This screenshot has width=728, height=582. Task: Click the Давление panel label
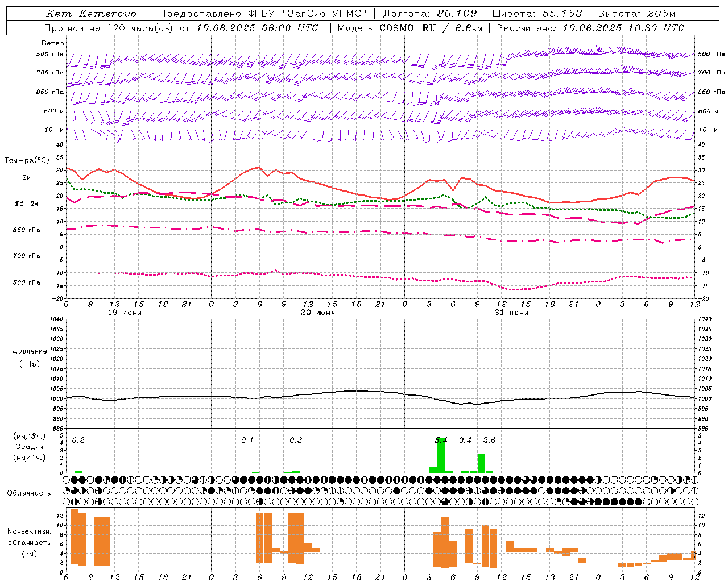[30, 351]
